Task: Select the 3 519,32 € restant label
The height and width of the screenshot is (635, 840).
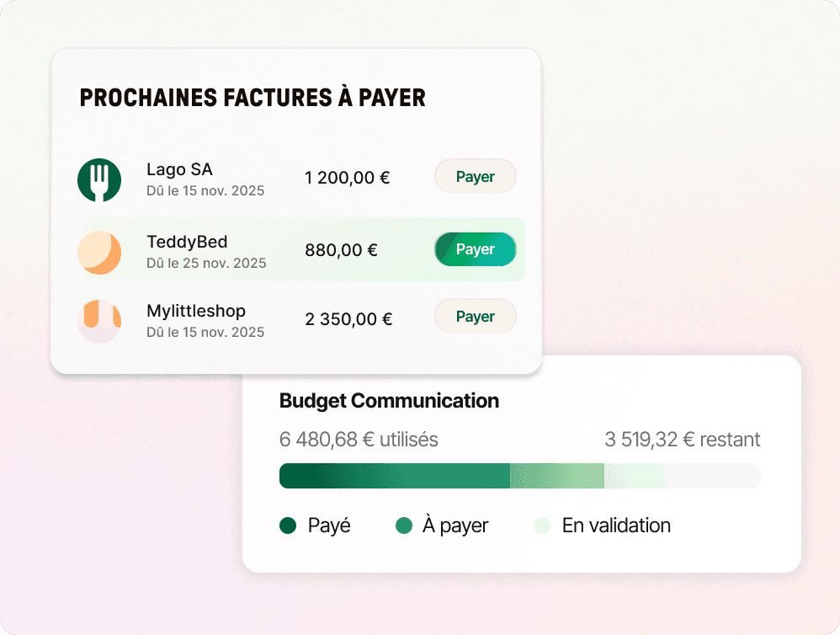Action: [x=682, y=440]
